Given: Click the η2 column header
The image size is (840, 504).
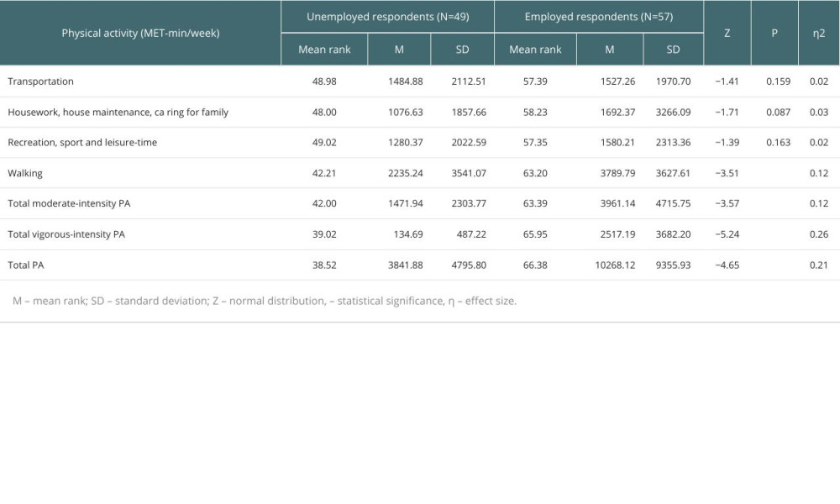Looking at the screenshot, I should [818, 34].
